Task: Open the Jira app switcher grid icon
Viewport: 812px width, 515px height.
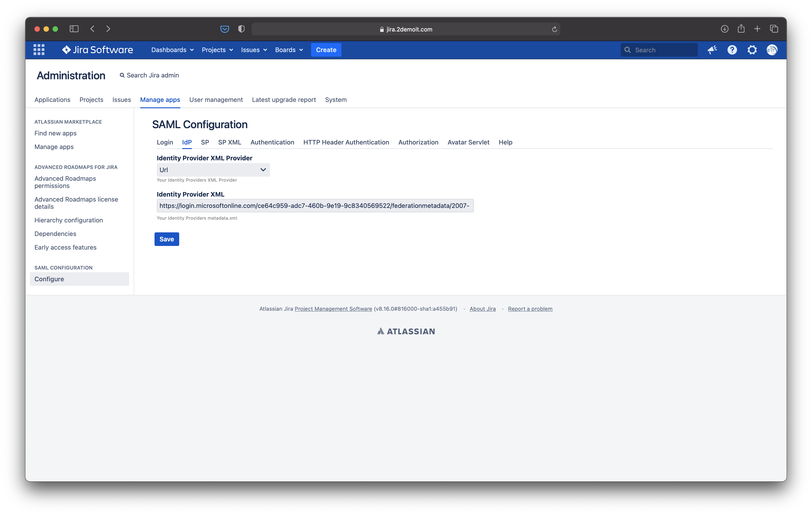Action: click(x=39, y=50)
